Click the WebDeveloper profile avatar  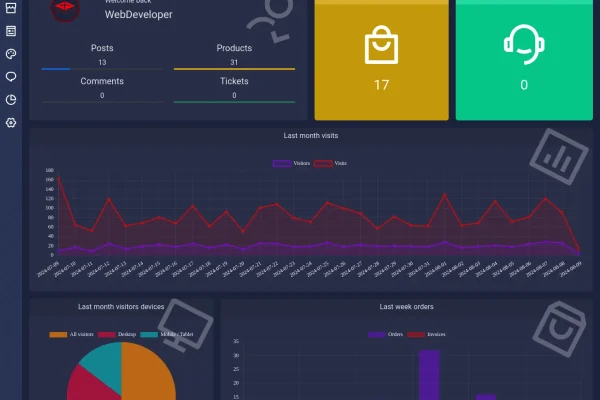[65, 8]
